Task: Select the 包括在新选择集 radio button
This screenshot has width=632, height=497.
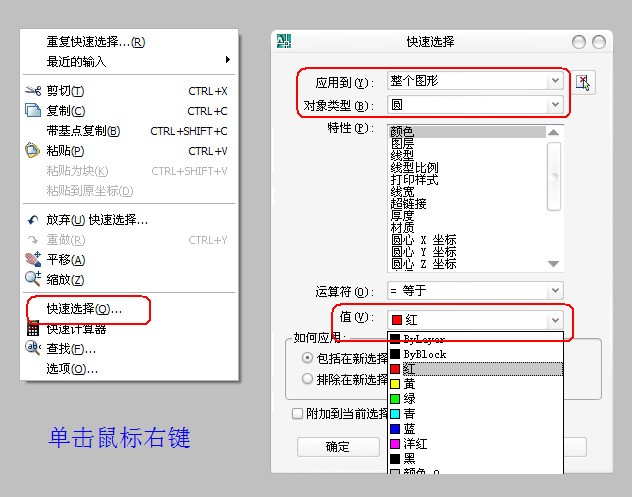Action: pyautogui.click(x=308, y=358)
